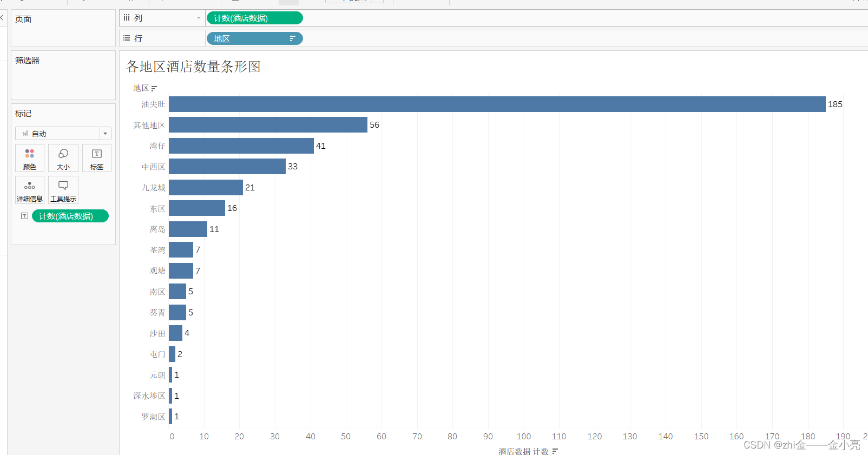Screen dimensions: 868x455
Task: Click the 33 data label
Action: (293, 166)
